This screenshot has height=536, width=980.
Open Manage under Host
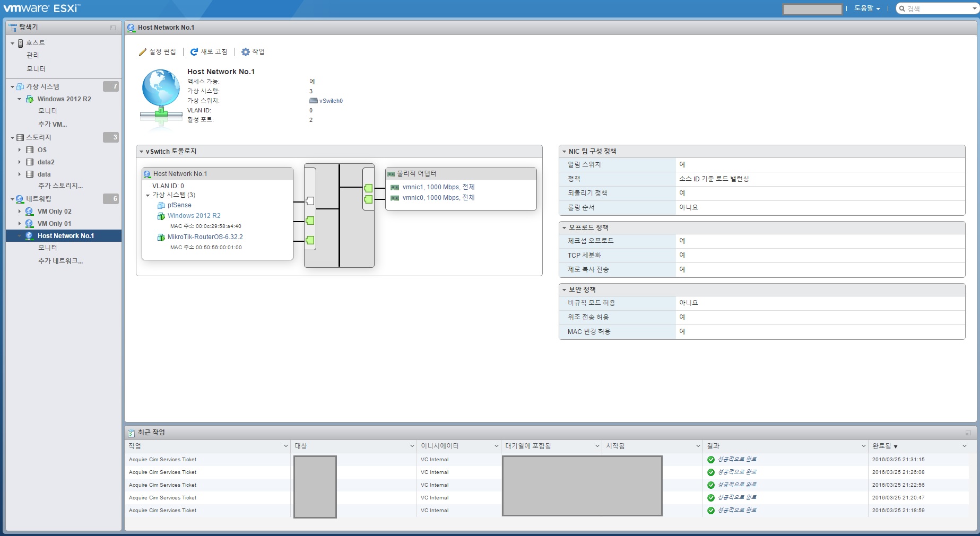point(32,55)
